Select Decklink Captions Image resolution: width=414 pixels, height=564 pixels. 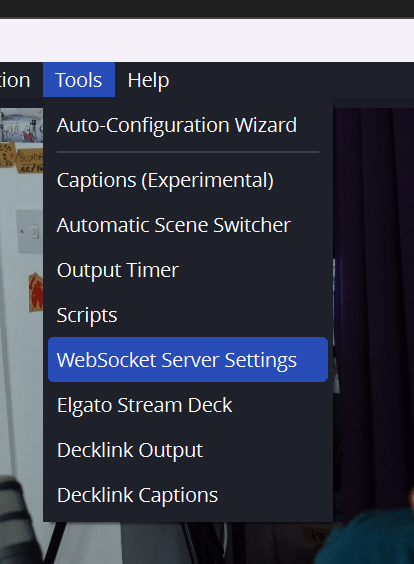pos(188,495)
